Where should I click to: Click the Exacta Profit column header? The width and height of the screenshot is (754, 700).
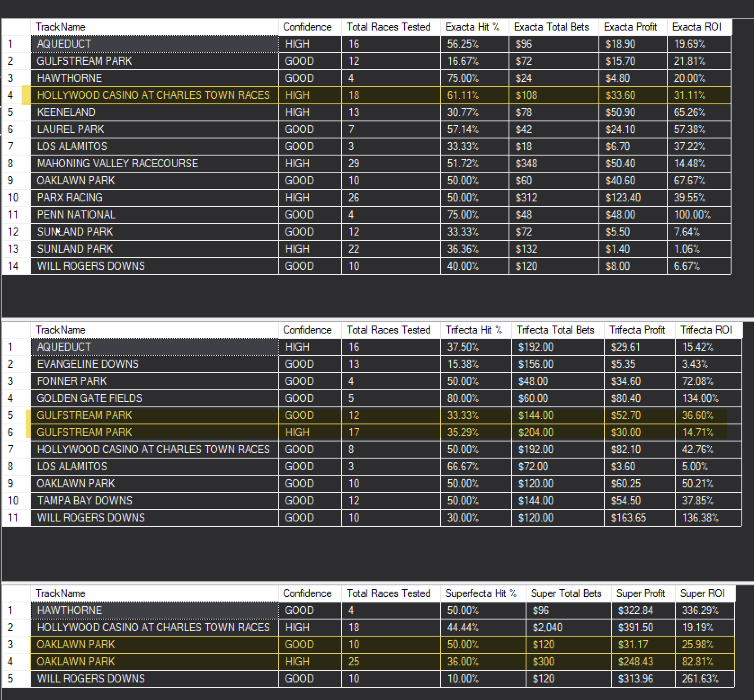click(633, 27)
